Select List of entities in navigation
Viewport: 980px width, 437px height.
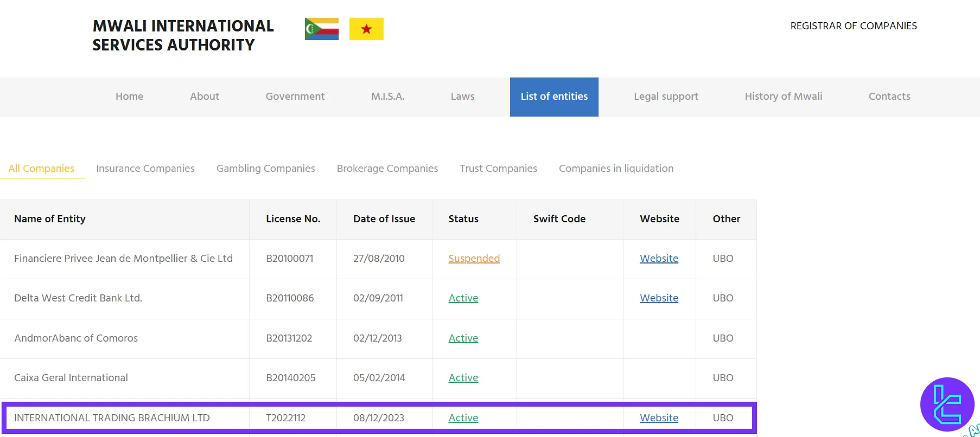(x=554, y=97)
